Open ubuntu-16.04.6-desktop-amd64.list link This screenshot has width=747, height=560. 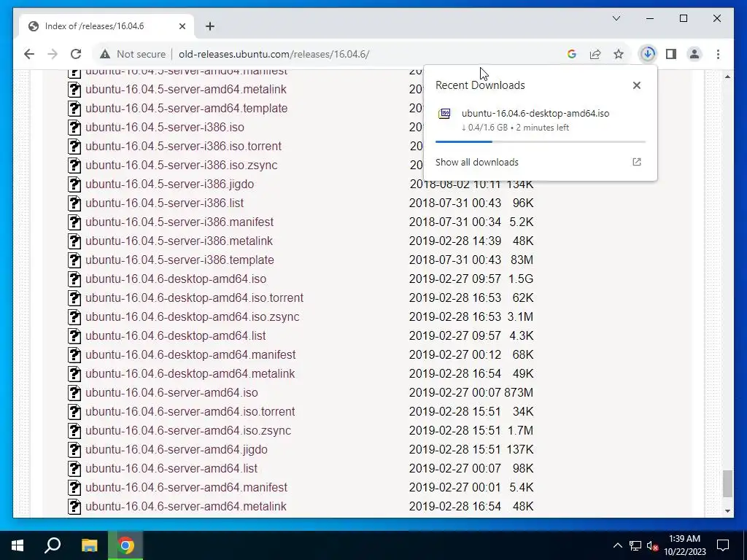click(176, 335)
